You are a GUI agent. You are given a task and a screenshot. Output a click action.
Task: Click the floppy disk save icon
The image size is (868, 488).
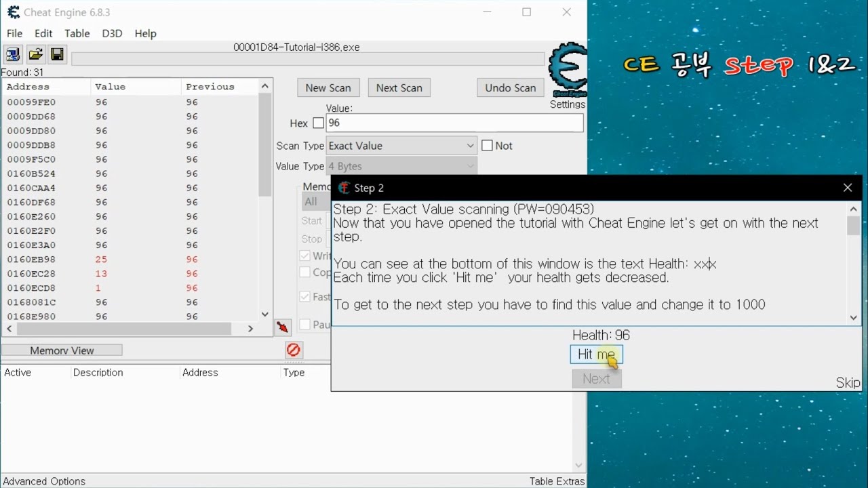click(58, 54)
